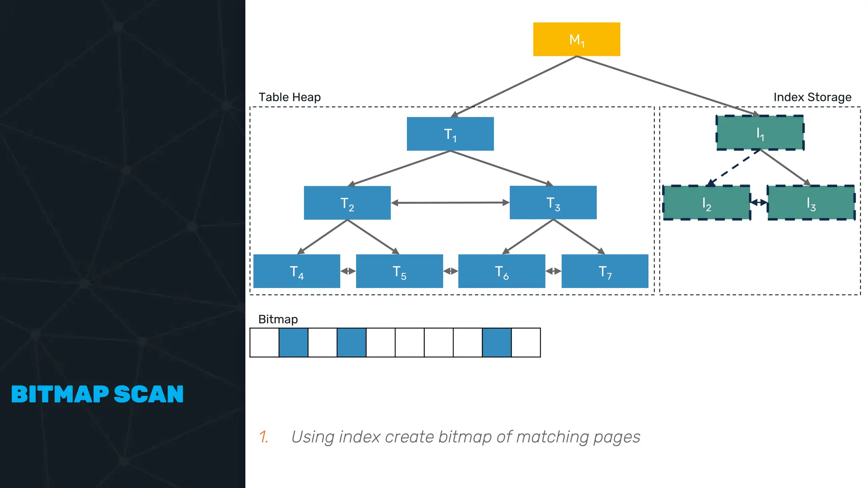The height and width of the screenshot is (488, 868).
Task: Click the Table Heap label
Action: tap(289, 97)
